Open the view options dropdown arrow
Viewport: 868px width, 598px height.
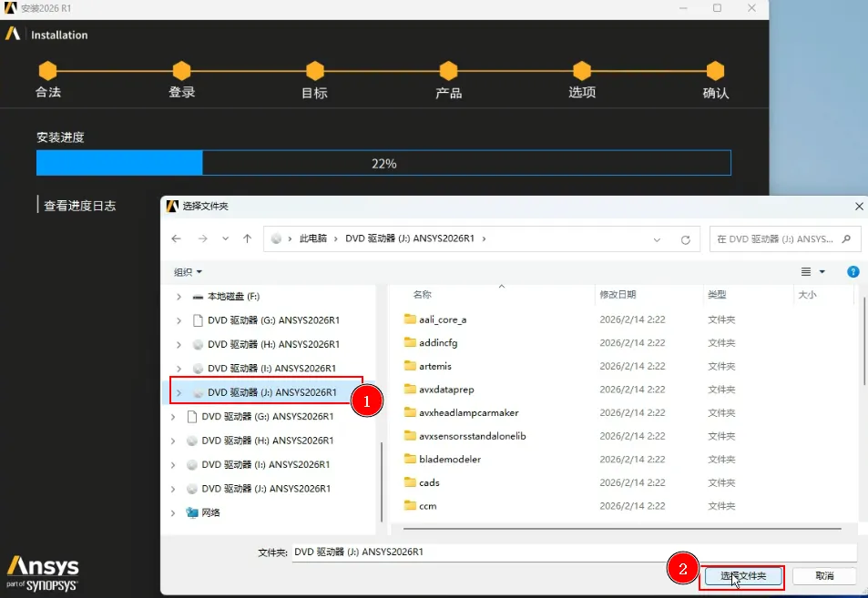pos(822,271)
